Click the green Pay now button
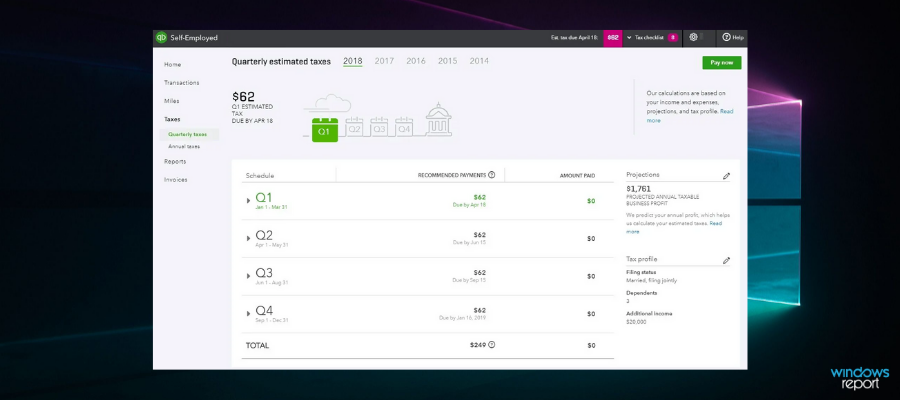 (721, 63)
